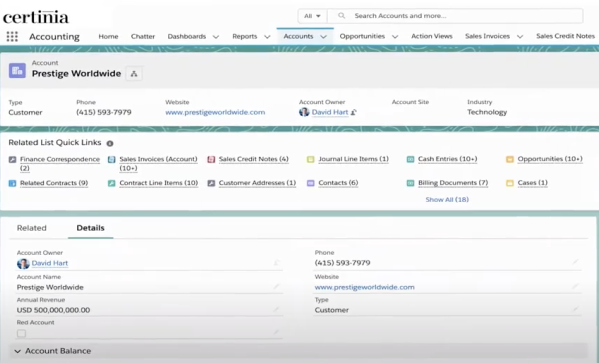This screenshot has height=363, width=599.
Task: Switch to the Related tab
Action: coord(32,228)
